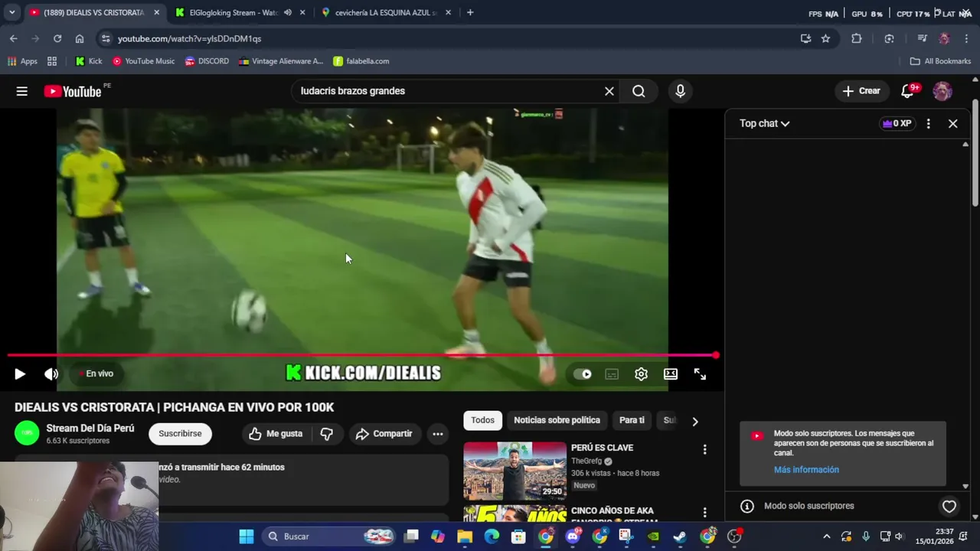Screen dimensions: 980x551
Task: Toggle the autoplay switch in the player
Action: (583, 374)
